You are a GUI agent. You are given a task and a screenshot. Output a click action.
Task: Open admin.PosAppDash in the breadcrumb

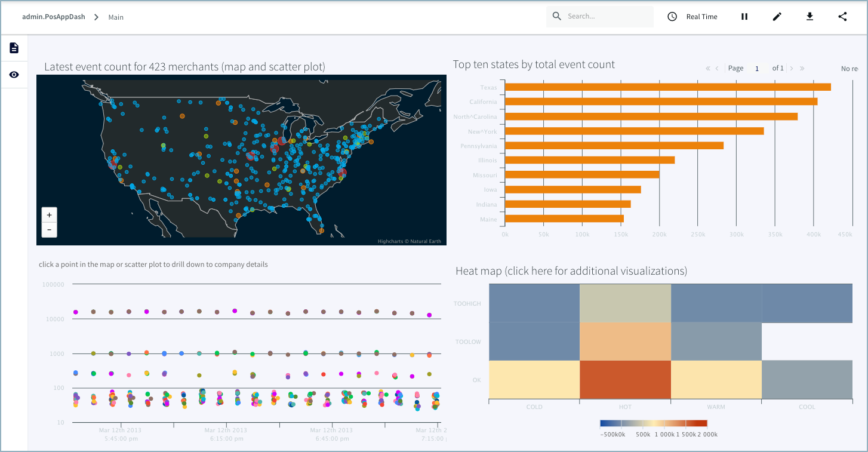[53, 17]
